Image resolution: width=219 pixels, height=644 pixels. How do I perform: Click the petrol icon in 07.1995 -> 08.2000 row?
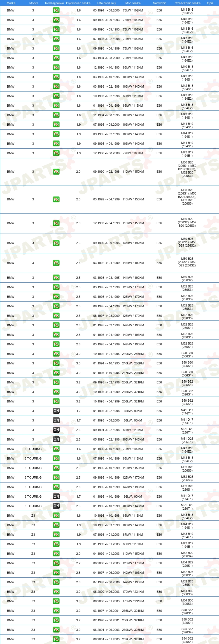pyautogui.click(x=56, y=125)
